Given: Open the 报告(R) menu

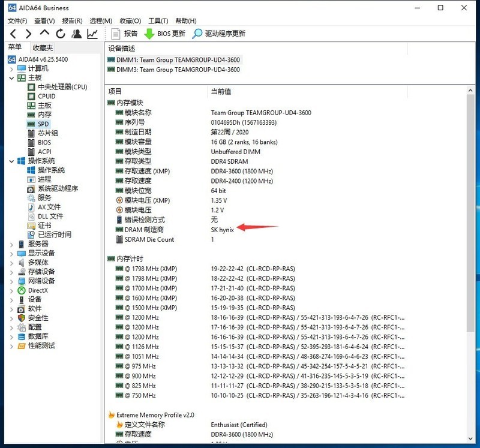Looking at the screenshot, I should pyautogui.click(x=71, y=21).
